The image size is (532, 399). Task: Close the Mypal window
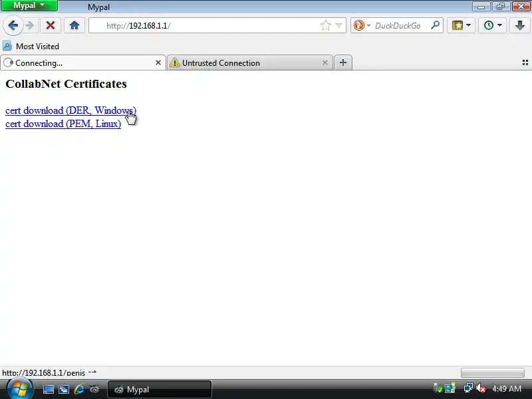point(521,7)
